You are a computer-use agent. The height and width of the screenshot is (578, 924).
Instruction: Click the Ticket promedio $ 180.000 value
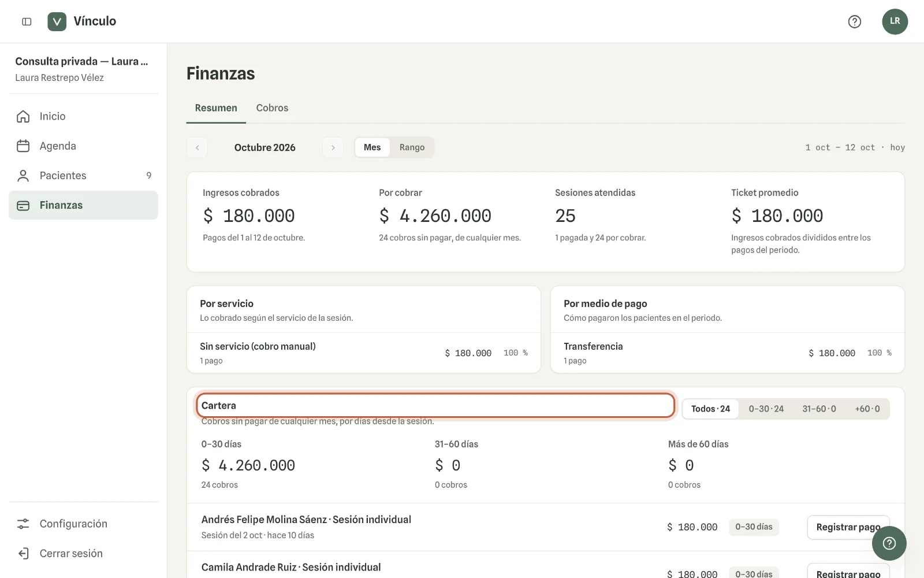[x=777, y=216]
